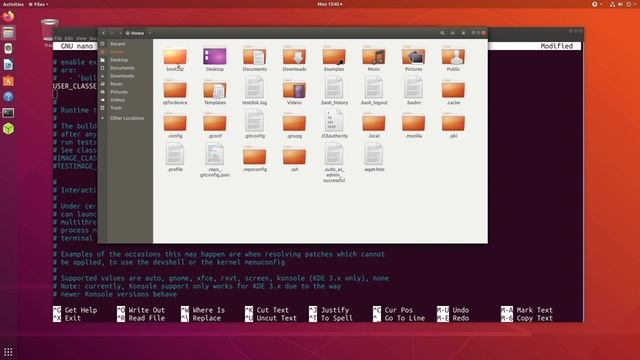Select Pictures in the Files sidebar
This screenshot has height=360, width=640.
coord(126,92)
